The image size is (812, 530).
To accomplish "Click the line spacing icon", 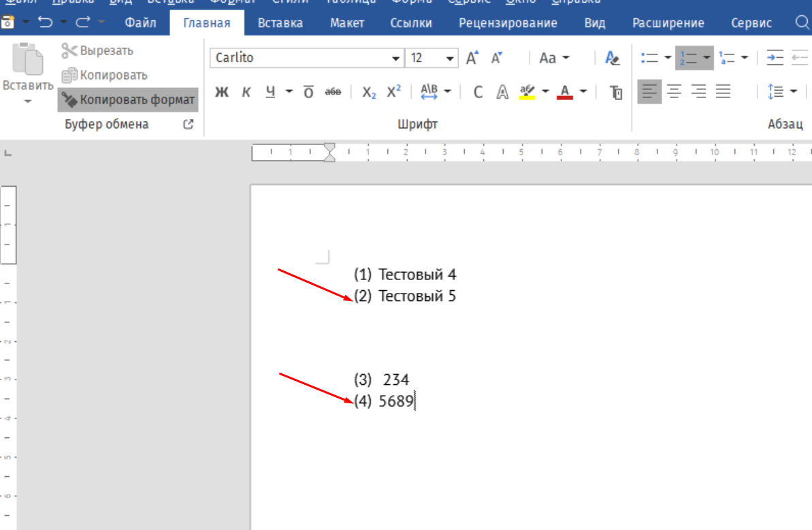I will 775,92.
